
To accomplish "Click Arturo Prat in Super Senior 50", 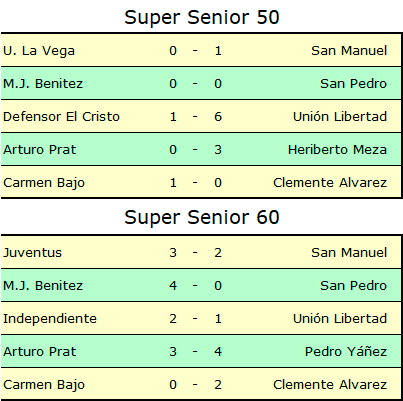I will click(40, 150).
